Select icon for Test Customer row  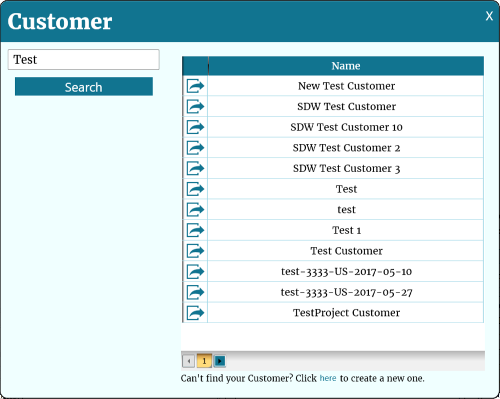(195, 251)
